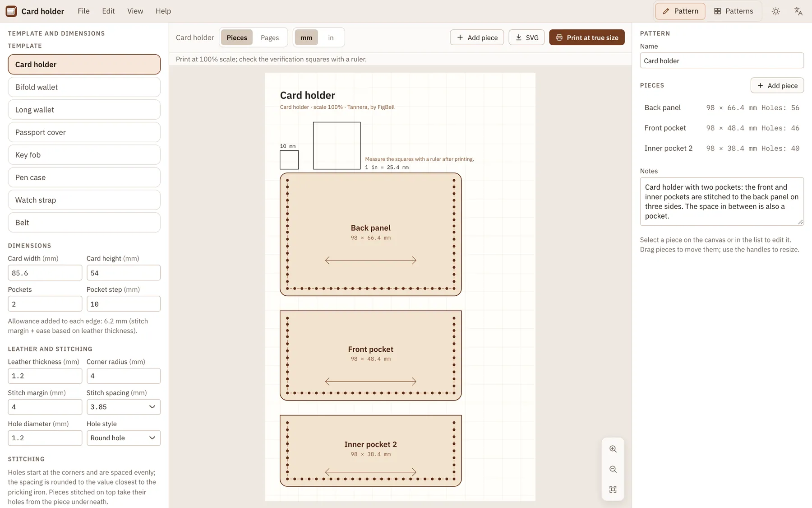Select Inner pocket 2 in the pieces list
812x508 pixels.
[x=721, y=148]
